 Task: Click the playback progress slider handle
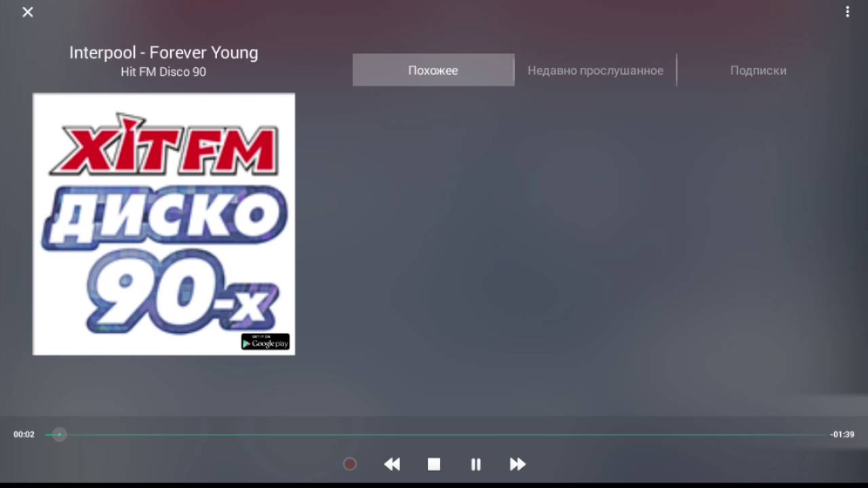coord(60,434)
